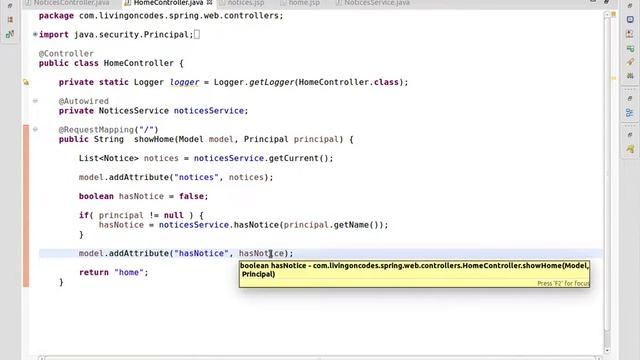Collapse the @RequestMapping showHome method fold
Screen dimensions: 640x360
(x=35, y=129)
